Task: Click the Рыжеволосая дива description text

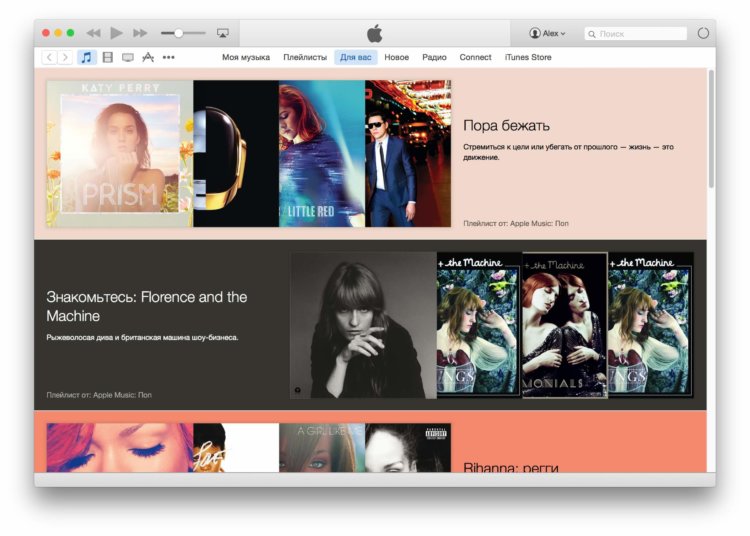Action: pos(142,338)
